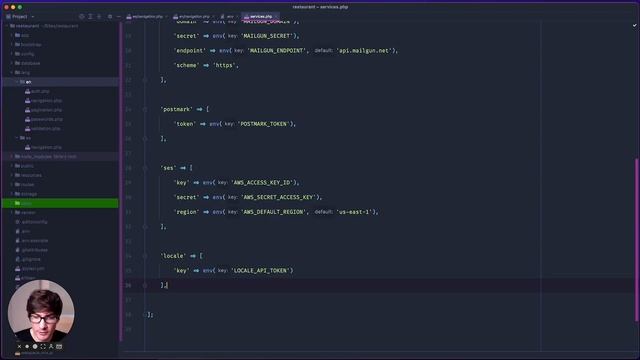Open Project panel settings gear
Image resolution: width=640 pixels, height=360 pixels.
[x=110, y=17]
